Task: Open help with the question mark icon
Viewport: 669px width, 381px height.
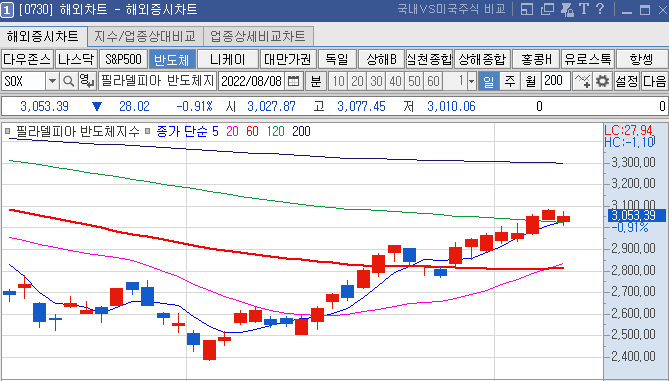Action: pyautogui.click(x=599, y=9)
